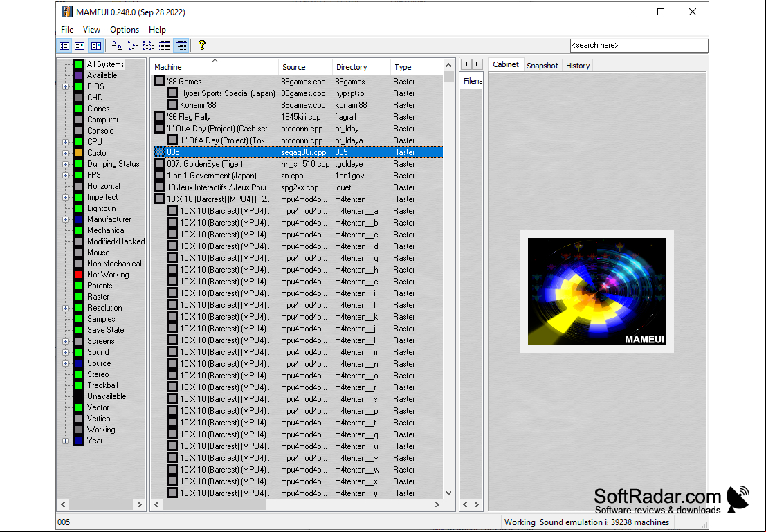Click the red Not Working folder icon
This screenshot has height=532, width=766.
(x=78, y=275)
